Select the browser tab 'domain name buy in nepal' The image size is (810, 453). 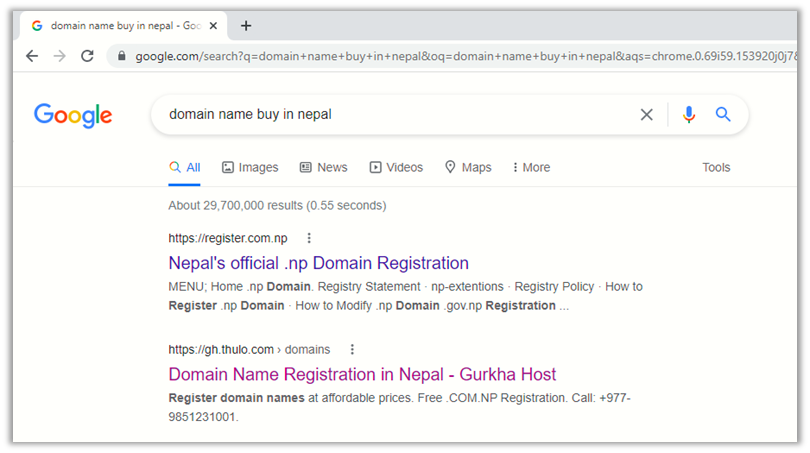click(x=124, y=25)
